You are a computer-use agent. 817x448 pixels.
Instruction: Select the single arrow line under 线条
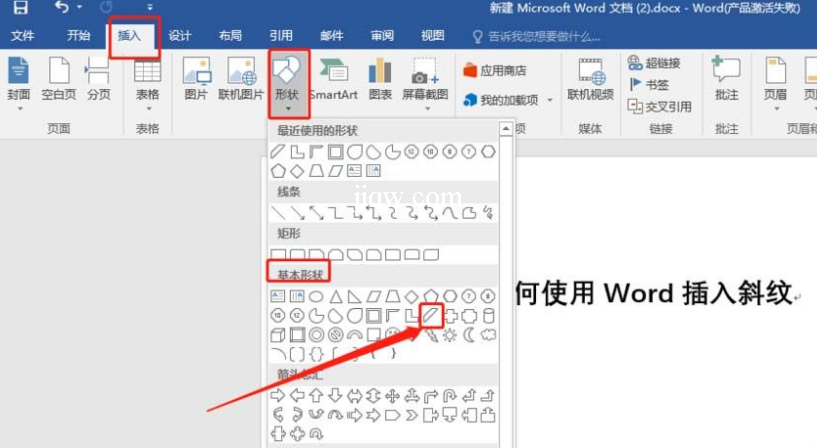coord(298,213)
